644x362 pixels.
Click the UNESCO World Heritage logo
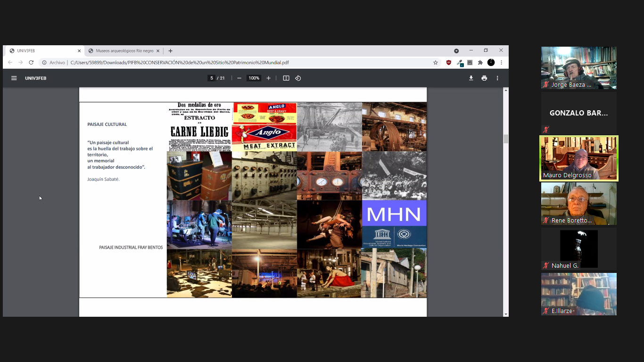coord(394,237)
